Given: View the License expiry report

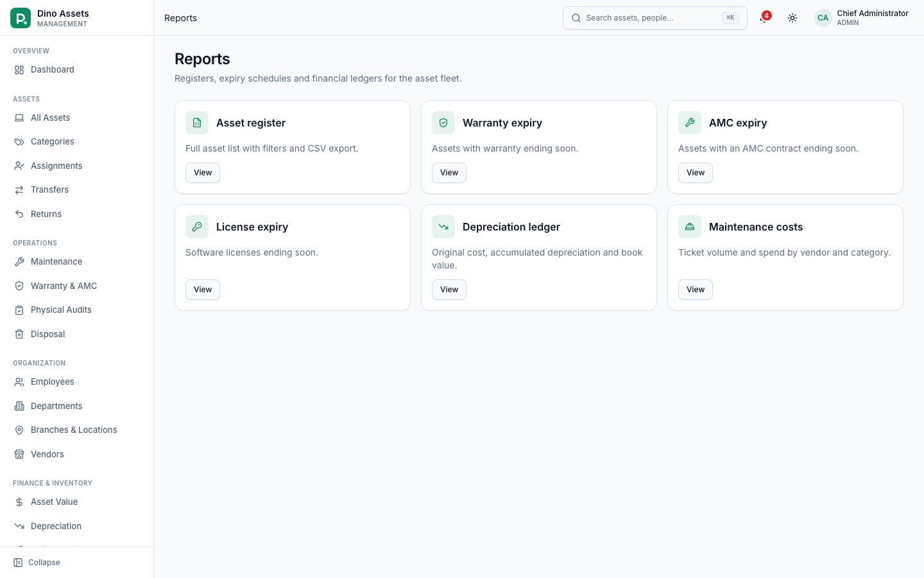Looking at the screenshot, I should [x=203, y=290].
